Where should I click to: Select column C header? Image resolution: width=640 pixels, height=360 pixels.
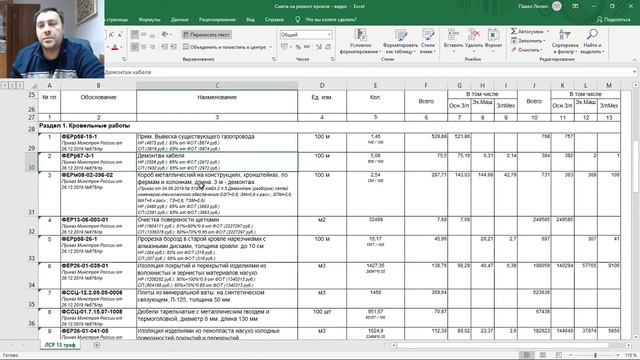coord(217,85)
